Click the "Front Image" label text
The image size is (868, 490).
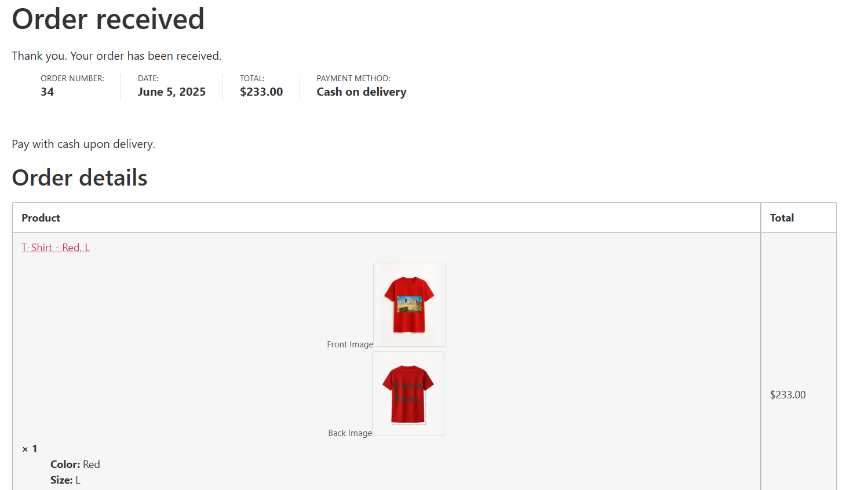coord(350,344)
